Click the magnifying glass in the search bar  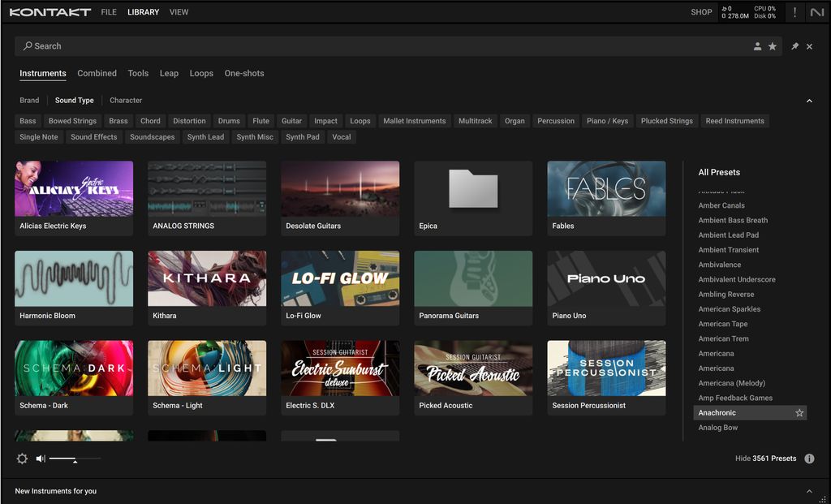point(27,45)
